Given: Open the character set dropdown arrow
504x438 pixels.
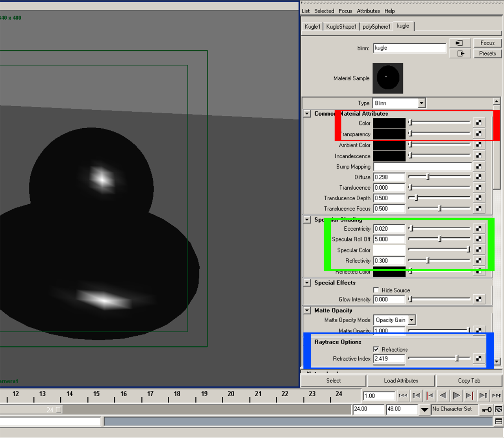Looking at the screenshot, I should 424,410.
